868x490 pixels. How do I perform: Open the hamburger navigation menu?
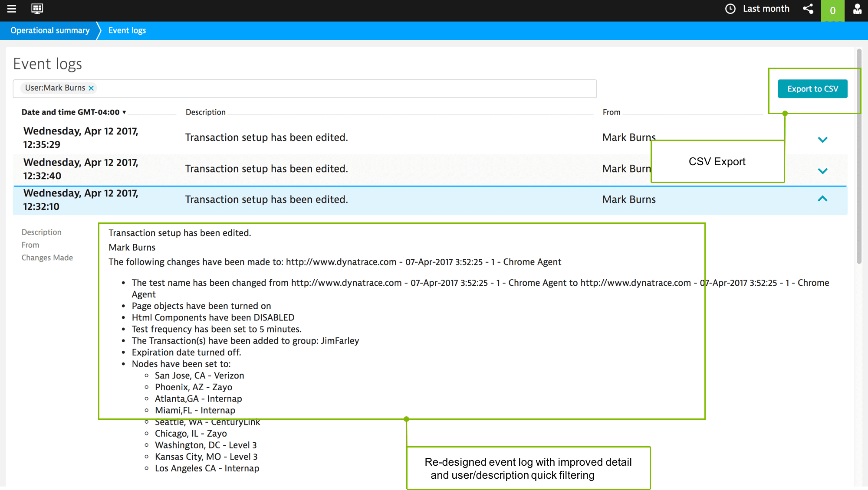(12, 9)
